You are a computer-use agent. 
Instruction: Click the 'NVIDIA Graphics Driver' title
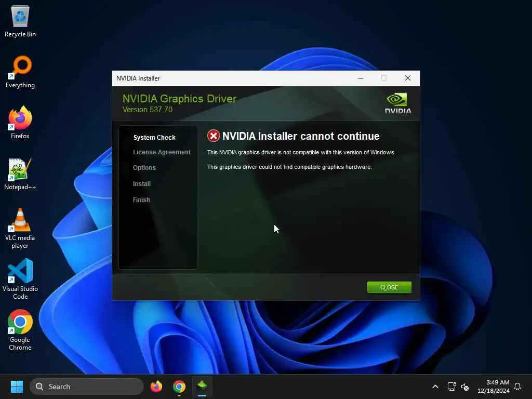[x=179, y=98]
